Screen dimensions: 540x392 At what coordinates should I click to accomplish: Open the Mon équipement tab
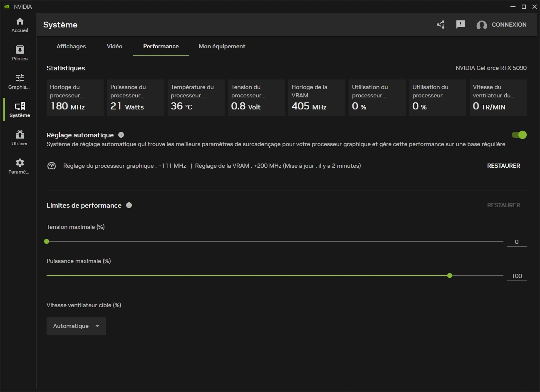coord(222,46)
